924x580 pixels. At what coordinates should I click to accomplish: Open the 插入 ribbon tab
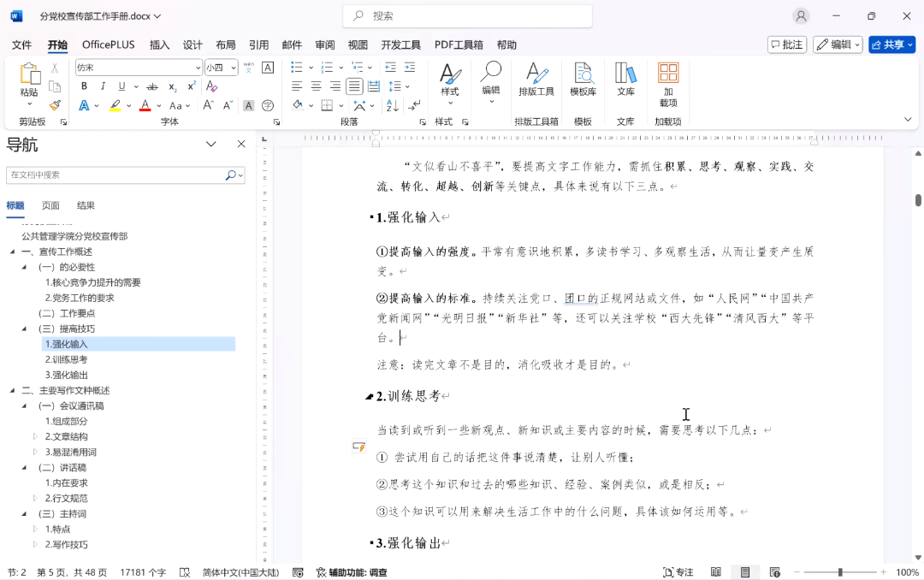pyautogui.click(x=159, y=45)
